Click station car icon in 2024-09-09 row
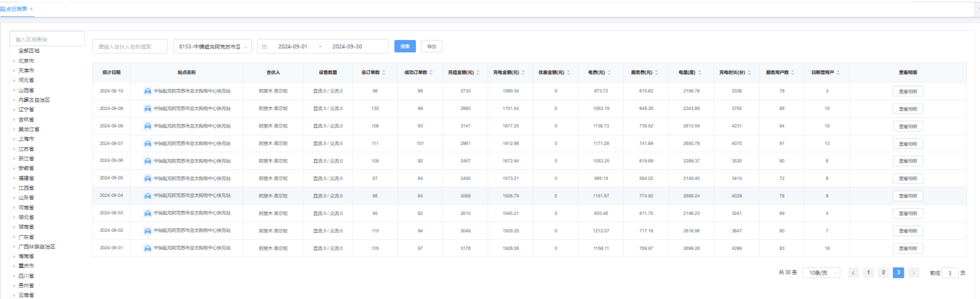This screenshot has height=299, width=980. (147, 109)
